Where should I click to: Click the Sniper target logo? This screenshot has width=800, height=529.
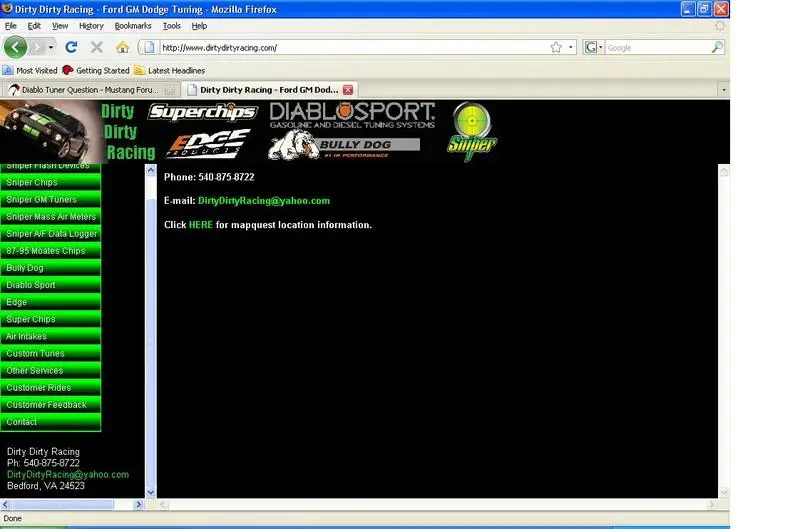click(472, 131)
